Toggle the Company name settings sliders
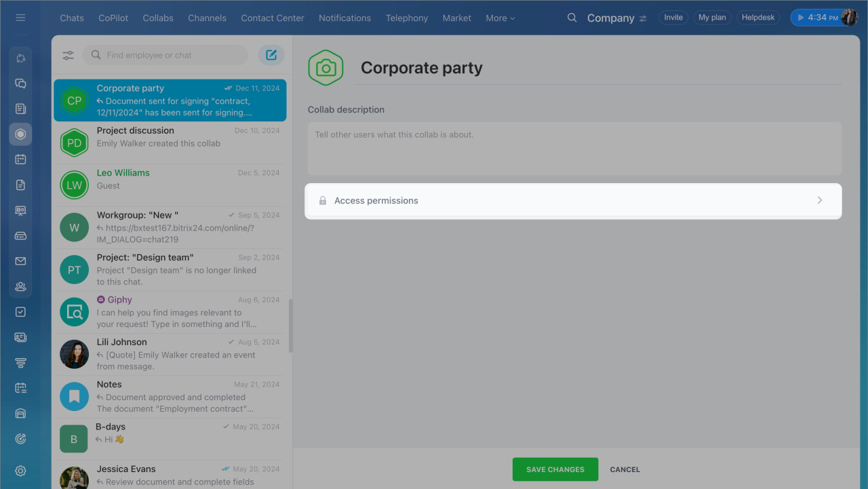 point(643,18)
